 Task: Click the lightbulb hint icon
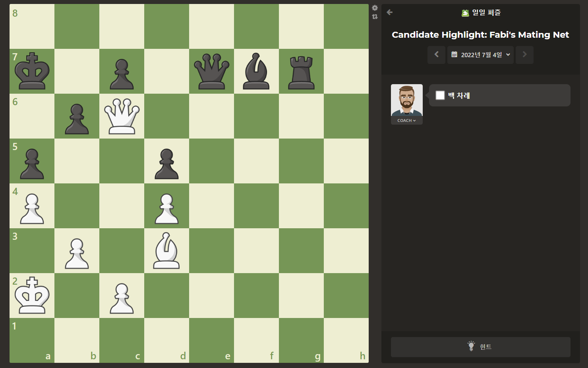tap(471, 346)
